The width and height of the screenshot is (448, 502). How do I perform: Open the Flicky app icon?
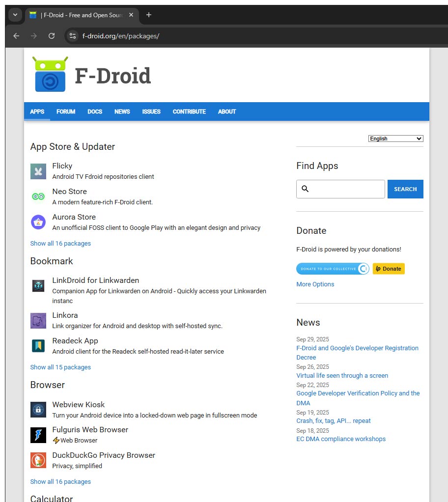click(x=38, y=171)
